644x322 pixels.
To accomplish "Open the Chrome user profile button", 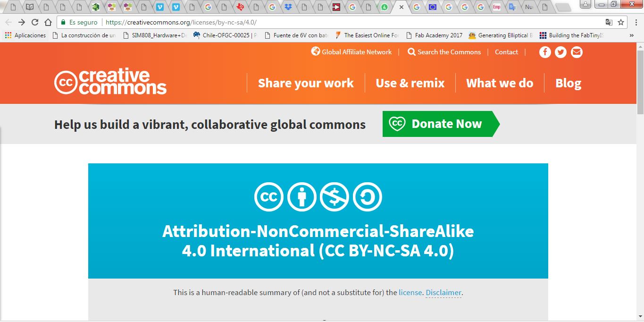I will point(585,4).
